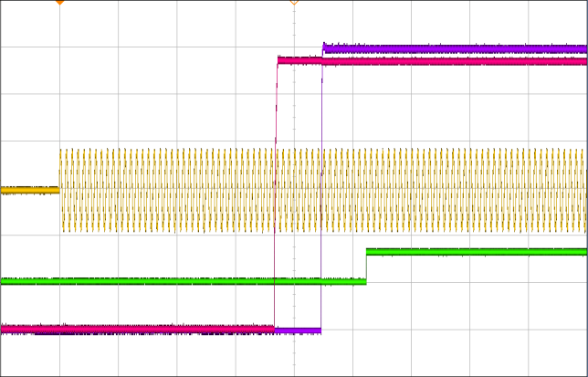Screen dimensions: 588x377
Task: Click the bottom corner of the purple rising edge
Action: point(320,330)
